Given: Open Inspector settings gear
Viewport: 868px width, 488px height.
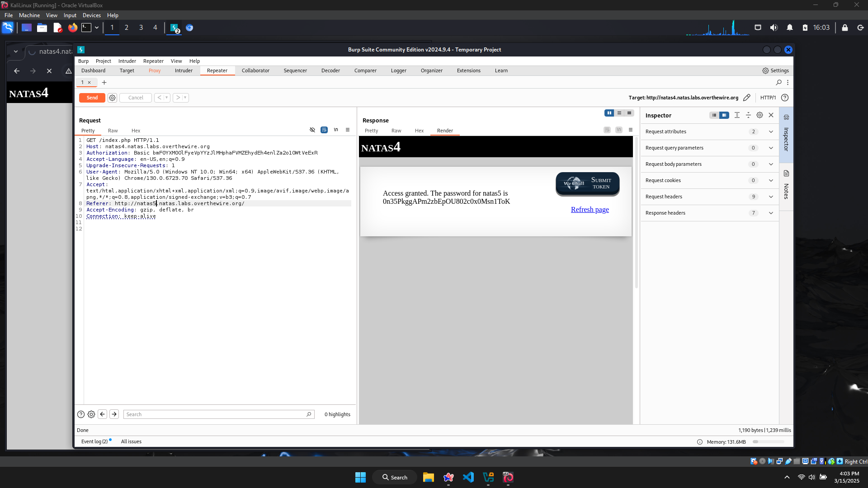Looking at the screenshot, I should (759, 115).
